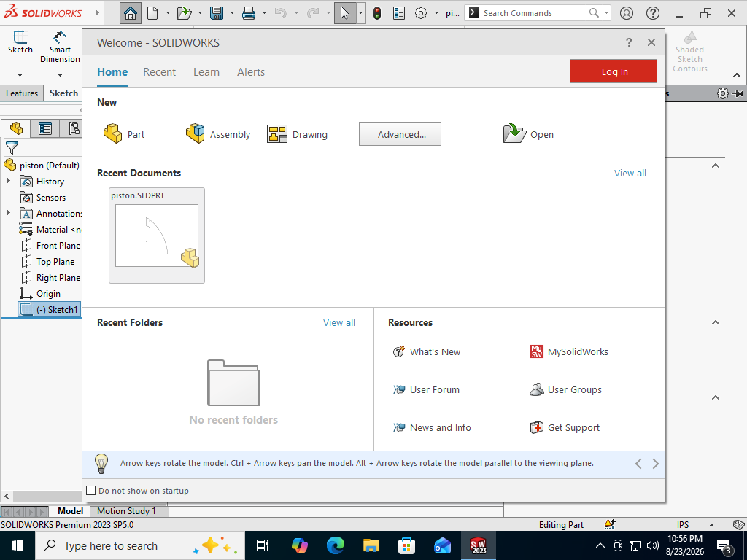The height and width of the screenshot is (560, 747).
Task: Create a new Assembly document
Action: tap(218, 134)
